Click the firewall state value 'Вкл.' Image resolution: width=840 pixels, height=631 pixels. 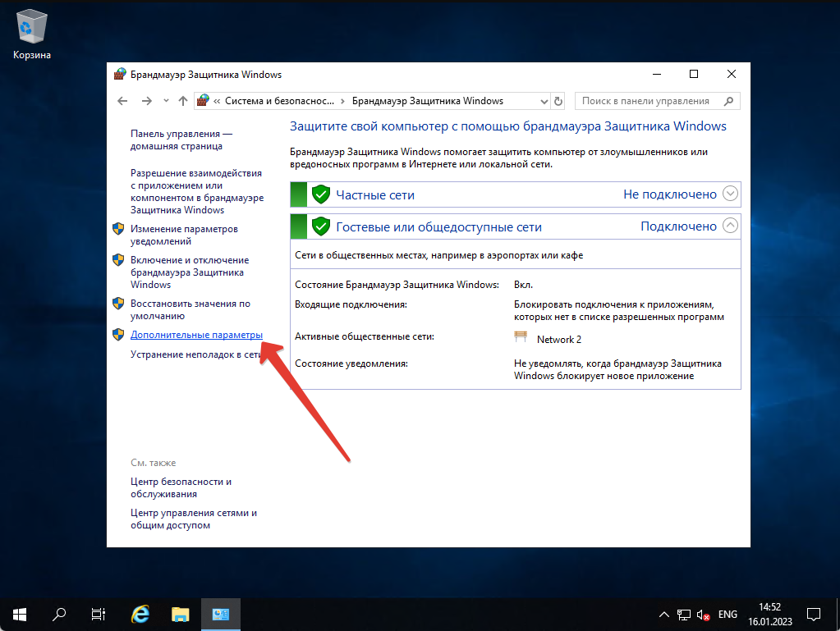pyautogui.click(x=523, y=285)
